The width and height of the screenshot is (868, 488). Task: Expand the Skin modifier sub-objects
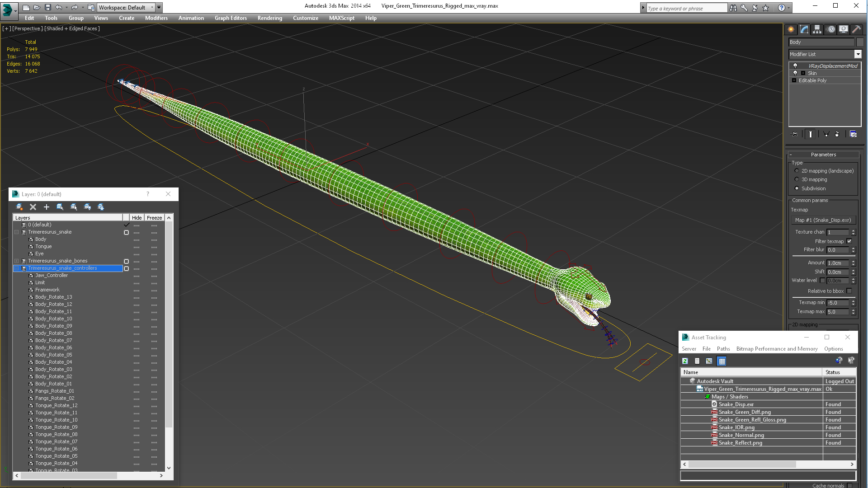tap(803, 73)
